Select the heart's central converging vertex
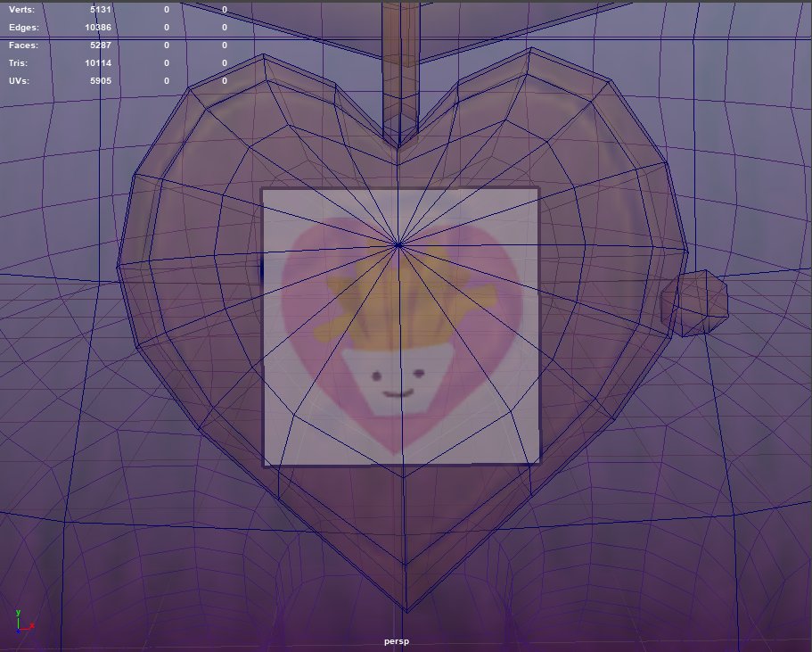 click(398, 245)
